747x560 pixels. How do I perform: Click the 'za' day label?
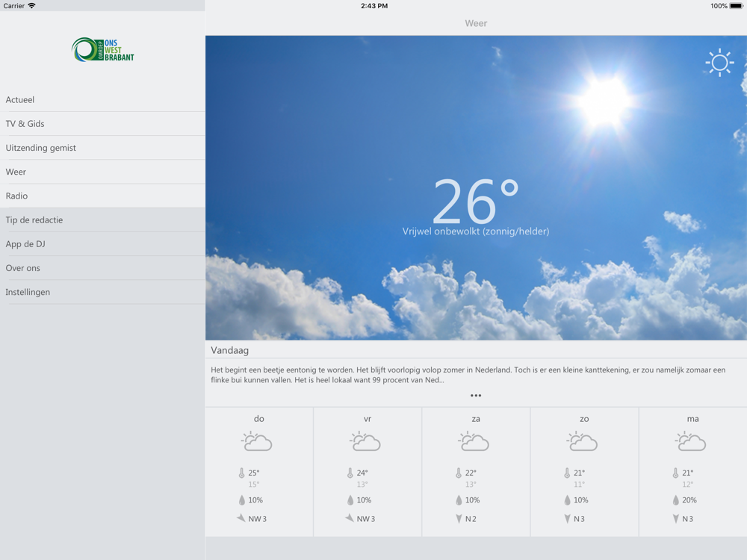click(475, 419)
